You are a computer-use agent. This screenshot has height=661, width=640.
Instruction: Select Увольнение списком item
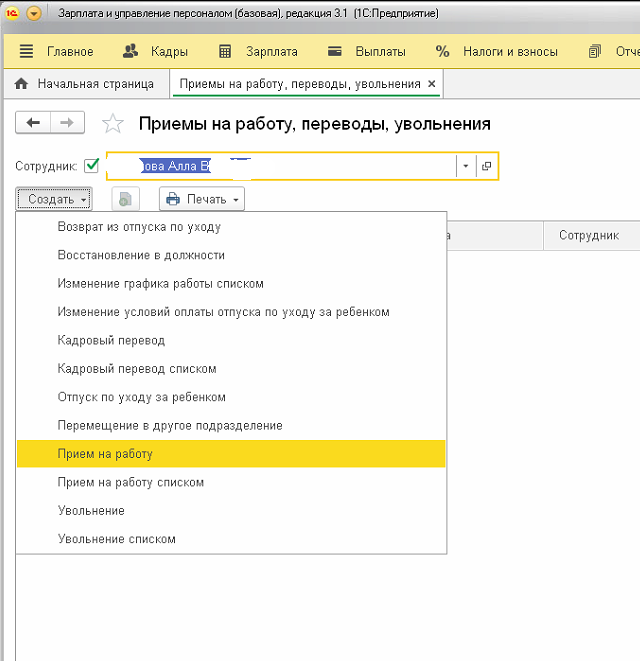231,539
